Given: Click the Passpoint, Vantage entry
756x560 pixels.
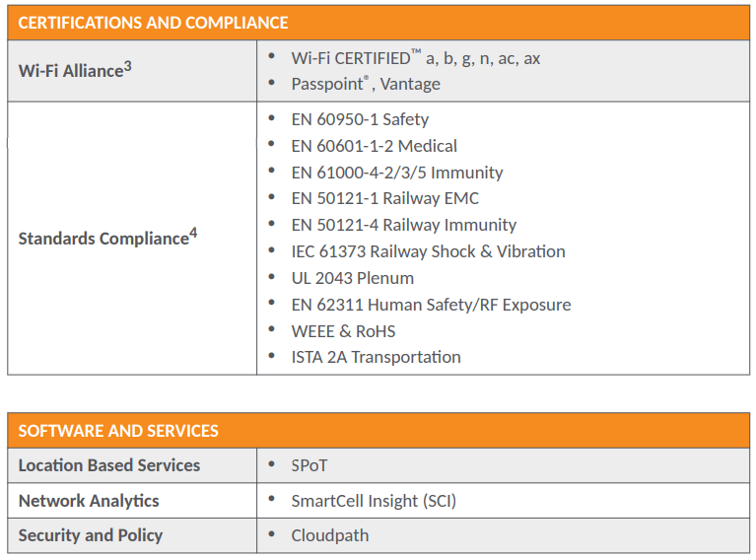Looking at the screenshot, I should 365,84.
